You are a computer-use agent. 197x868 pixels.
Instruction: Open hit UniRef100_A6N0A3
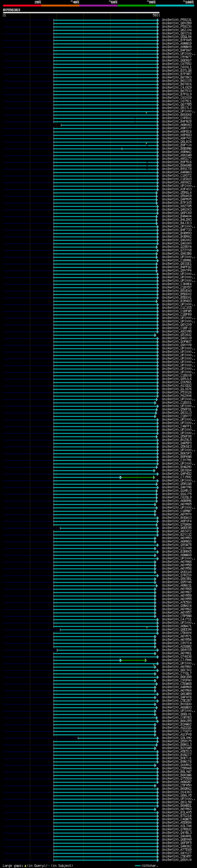[x=176, y=125]
